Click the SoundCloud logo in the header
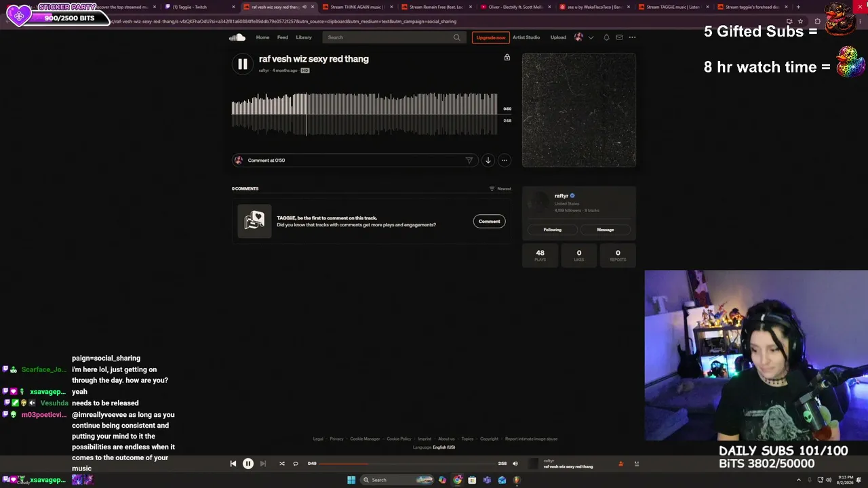 (x=237, y=37)
